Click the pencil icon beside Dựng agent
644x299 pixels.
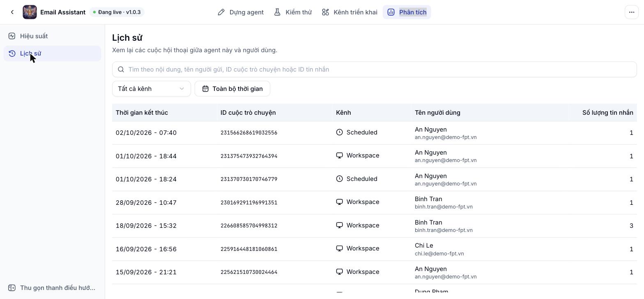221,12
